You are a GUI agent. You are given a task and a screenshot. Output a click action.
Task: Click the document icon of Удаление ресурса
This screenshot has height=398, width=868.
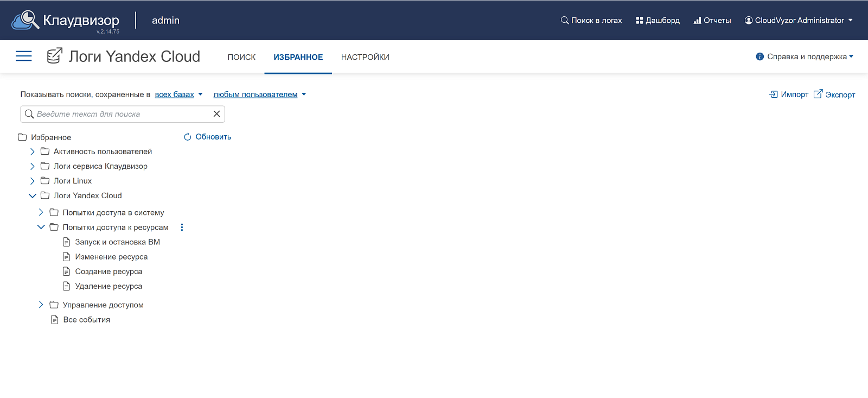click(x=67, y=286)
